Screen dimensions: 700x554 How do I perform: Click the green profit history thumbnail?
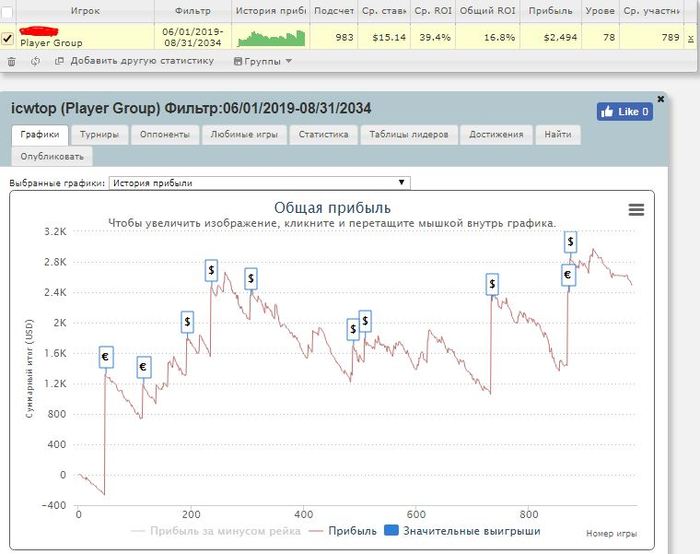click(271, 38)
